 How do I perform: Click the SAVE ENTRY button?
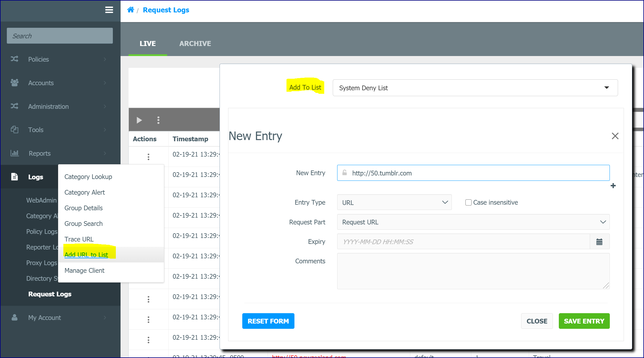(x=584, y=321)
